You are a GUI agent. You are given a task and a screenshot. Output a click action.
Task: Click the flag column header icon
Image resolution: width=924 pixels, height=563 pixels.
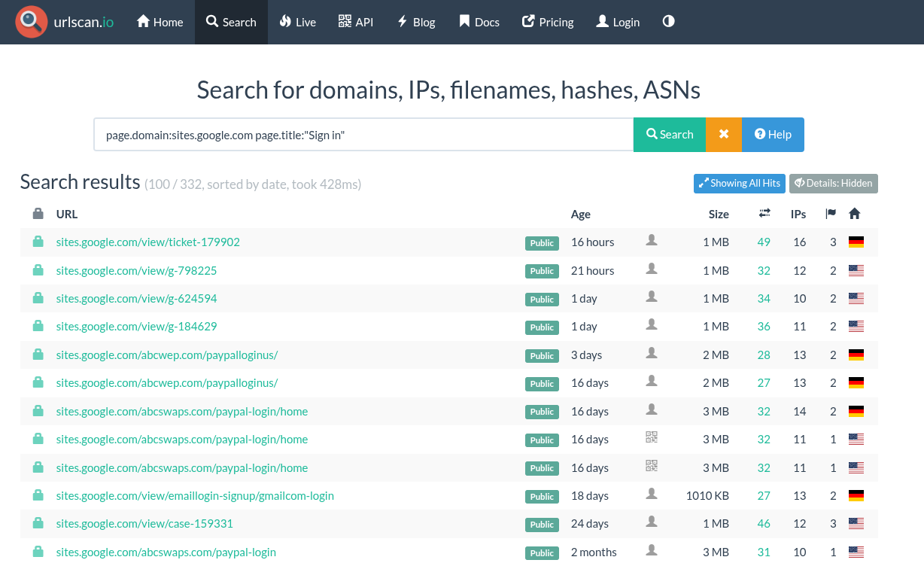click(x=831, y=214)
